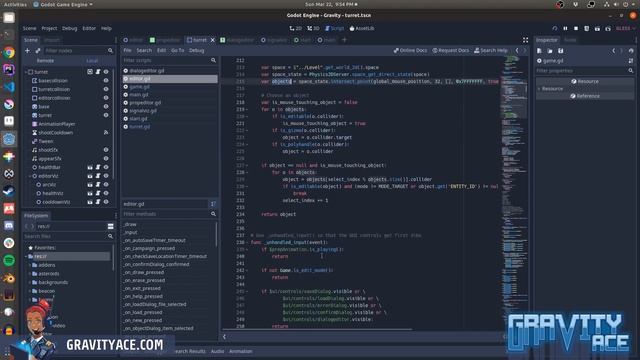Open the scene instance icon on the healthBar node

[90, 167]
